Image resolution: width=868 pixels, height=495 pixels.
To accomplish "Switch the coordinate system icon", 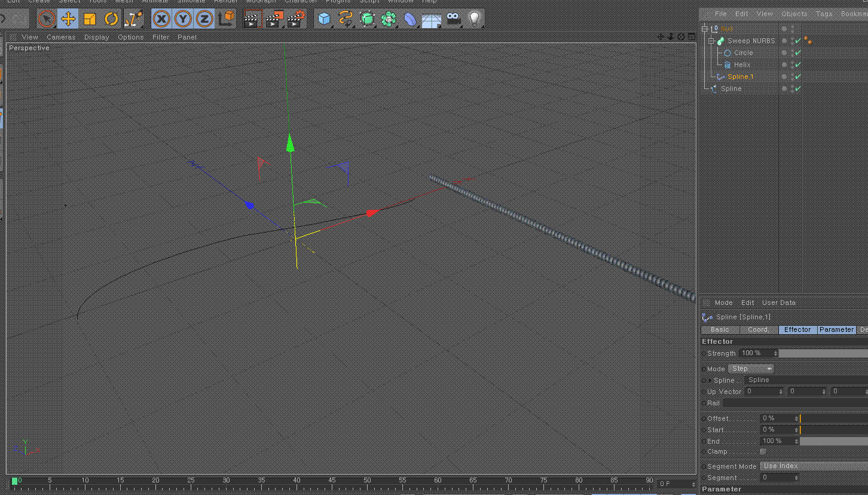I will (x=227, y=19).
